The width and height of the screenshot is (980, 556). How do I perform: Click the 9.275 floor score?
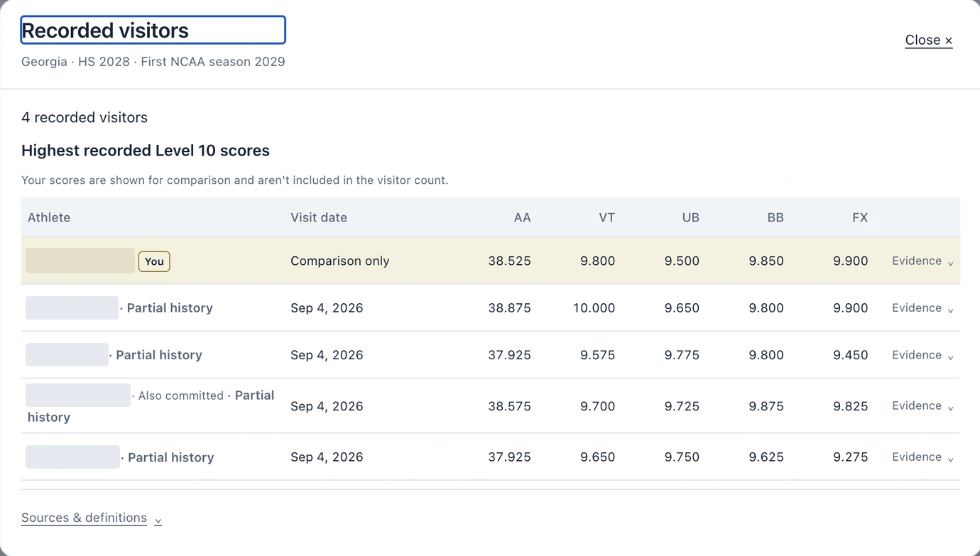pos(851,457)
